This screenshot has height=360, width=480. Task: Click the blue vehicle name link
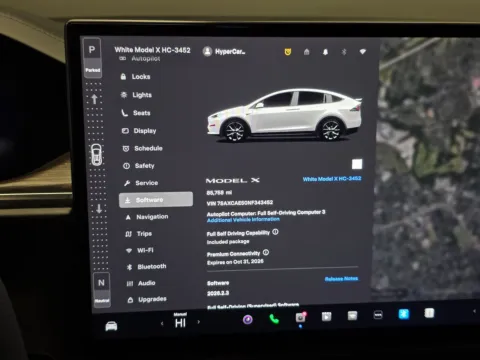[x=332, y=179]
